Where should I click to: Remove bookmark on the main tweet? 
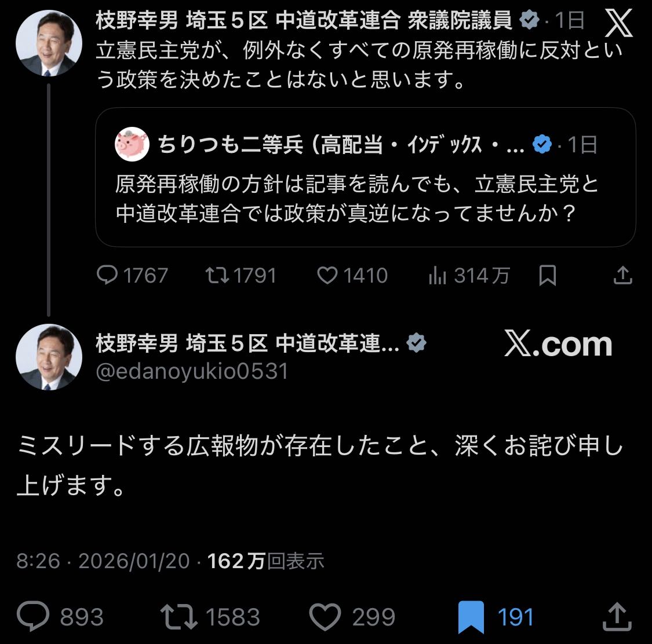[470, 616]
